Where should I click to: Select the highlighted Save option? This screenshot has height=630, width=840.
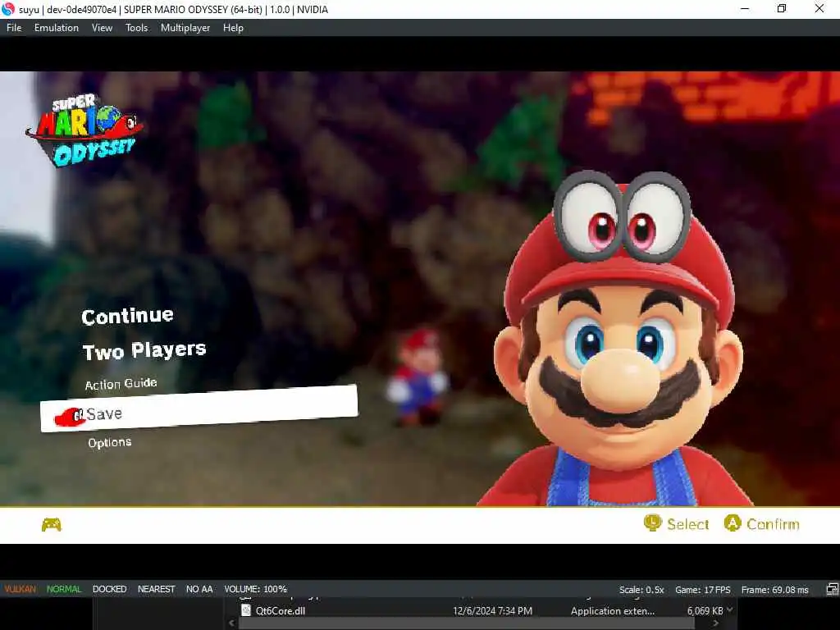pyautogui.click(x=199, y=409)
